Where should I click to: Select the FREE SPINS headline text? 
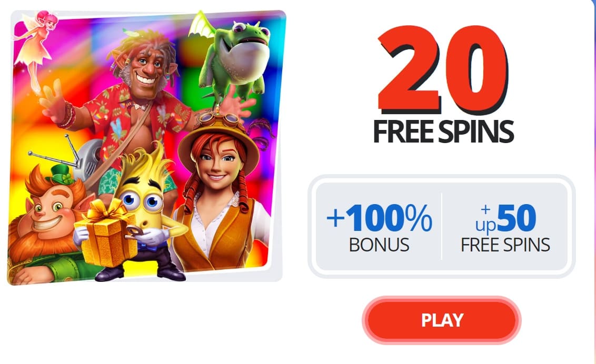point(443,132)
